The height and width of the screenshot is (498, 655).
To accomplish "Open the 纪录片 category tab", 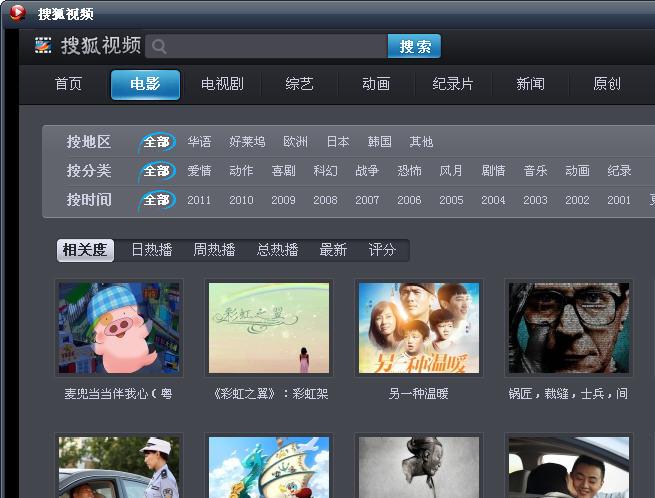I will coord(452,84).
